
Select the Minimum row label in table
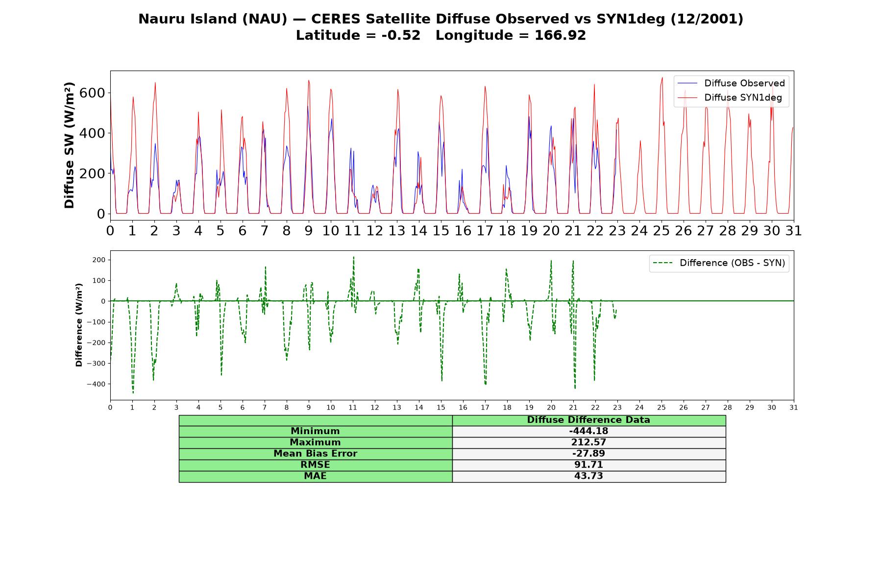point(316,431)
